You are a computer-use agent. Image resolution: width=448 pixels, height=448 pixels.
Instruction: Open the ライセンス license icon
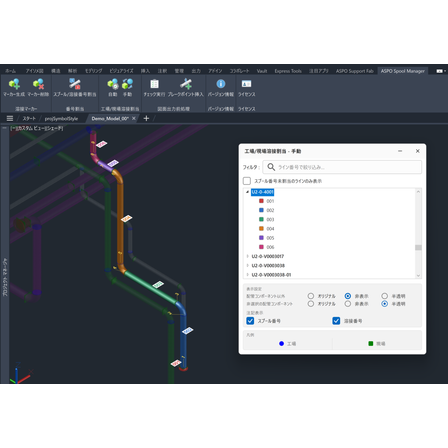tap(246, 84)
